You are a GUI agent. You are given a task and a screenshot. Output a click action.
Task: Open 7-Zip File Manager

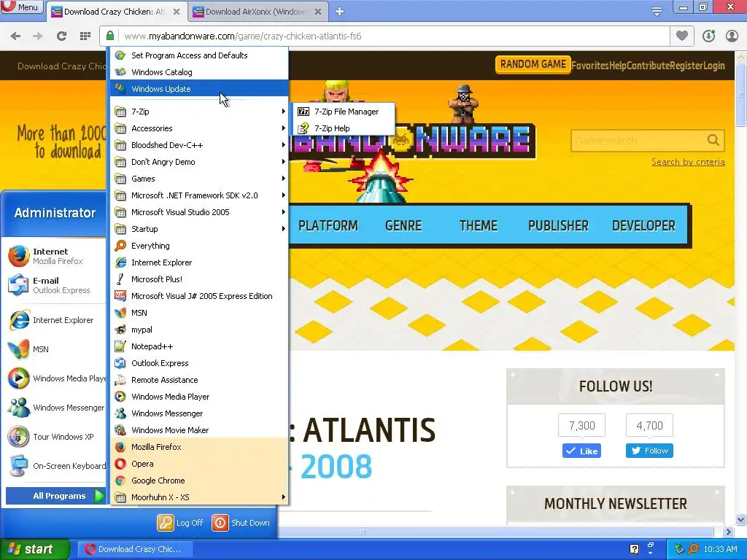point(344,112)
